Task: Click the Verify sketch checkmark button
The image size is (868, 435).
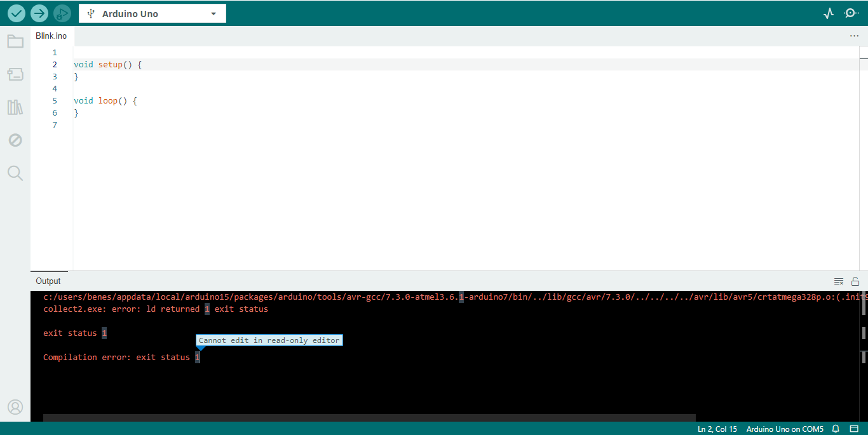Action: (17, 13)
